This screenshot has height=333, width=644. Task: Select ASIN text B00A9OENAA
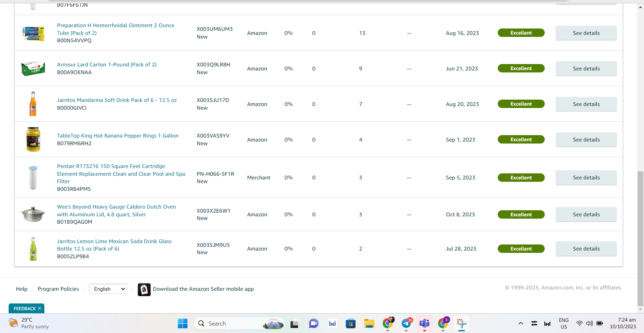(x=74, y=72)
